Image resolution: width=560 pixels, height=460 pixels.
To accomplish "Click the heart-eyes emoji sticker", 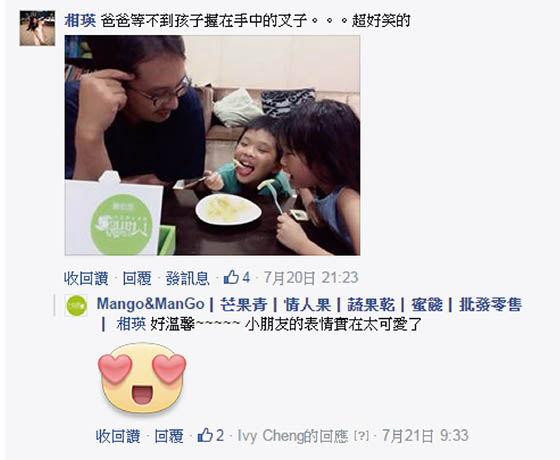I will pyautogui.click(x=142, y=379).
